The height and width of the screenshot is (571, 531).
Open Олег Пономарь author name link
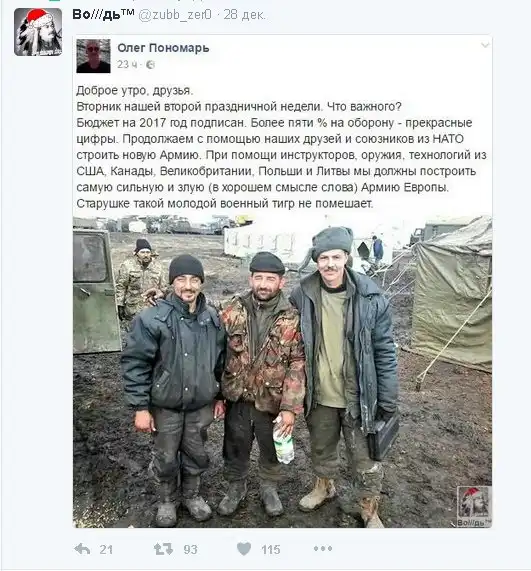pyautogui.click(x=163, y=48)
